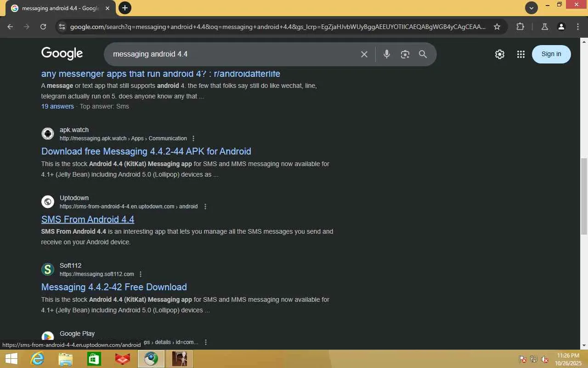Click the Uptodown globe favicon

48,202
